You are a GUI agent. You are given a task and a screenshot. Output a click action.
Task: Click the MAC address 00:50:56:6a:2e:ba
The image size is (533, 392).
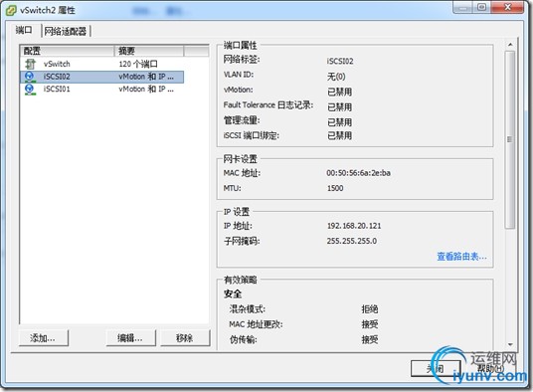358,173
